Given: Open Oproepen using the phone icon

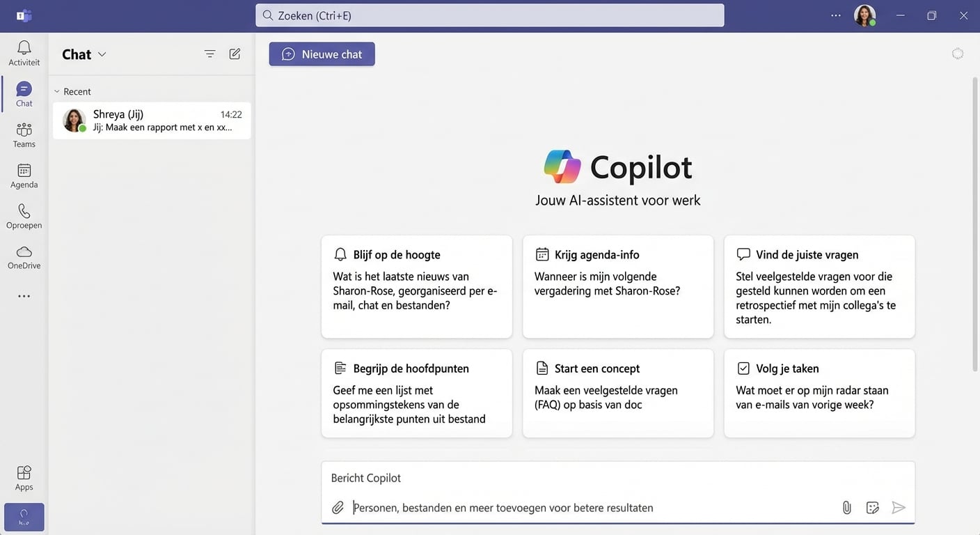Looking at the screenshot, I should click(x=24, y=215).
